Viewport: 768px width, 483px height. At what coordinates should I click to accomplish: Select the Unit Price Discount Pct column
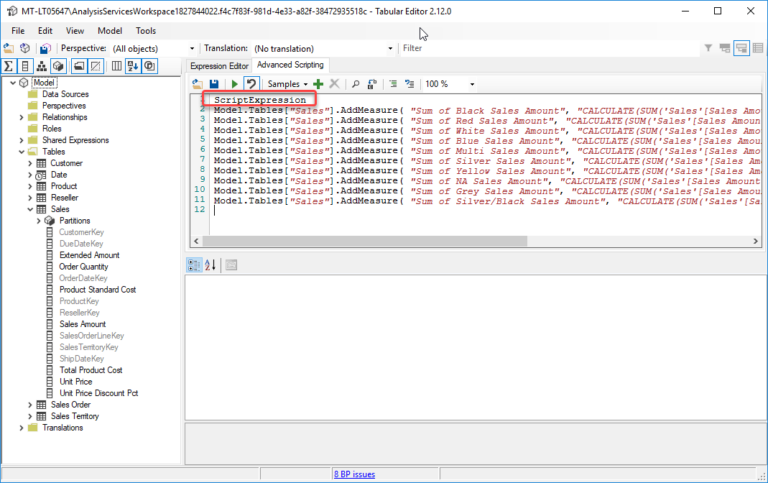tap(98, 393)
